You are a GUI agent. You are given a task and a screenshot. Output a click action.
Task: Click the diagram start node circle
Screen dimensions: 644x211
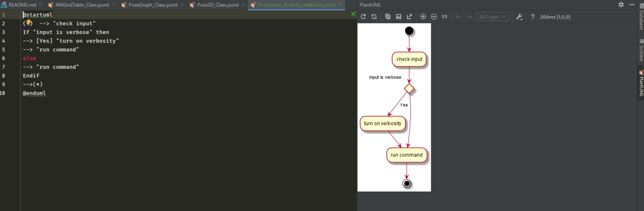tap(409, 31)
